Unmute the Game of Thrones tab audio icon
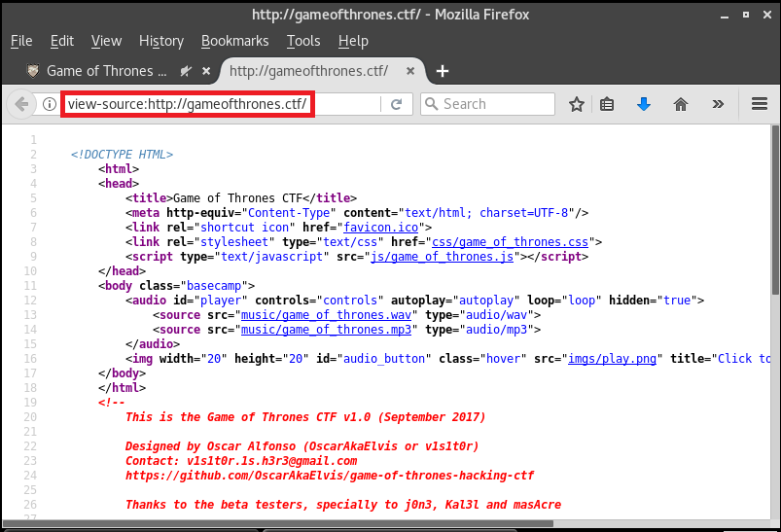 tap(186, 71)
